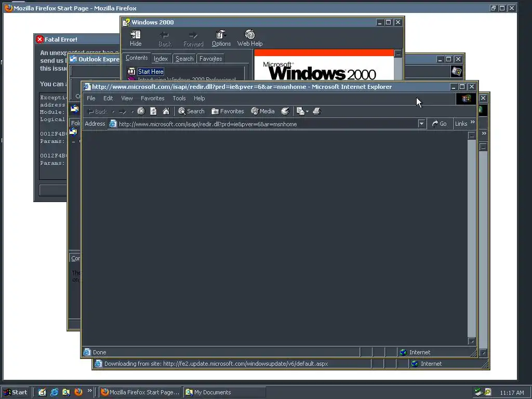Viewport: 532px width, 399px height.
Task: Switch to Mozilla Firefox Start Page taskbar button
Action: 140,392
